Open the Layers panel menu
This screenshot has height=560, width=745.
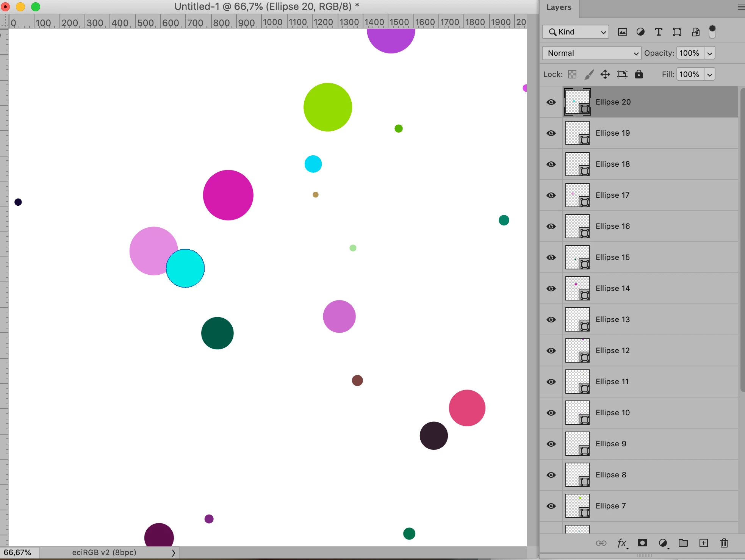pos(741,7)
